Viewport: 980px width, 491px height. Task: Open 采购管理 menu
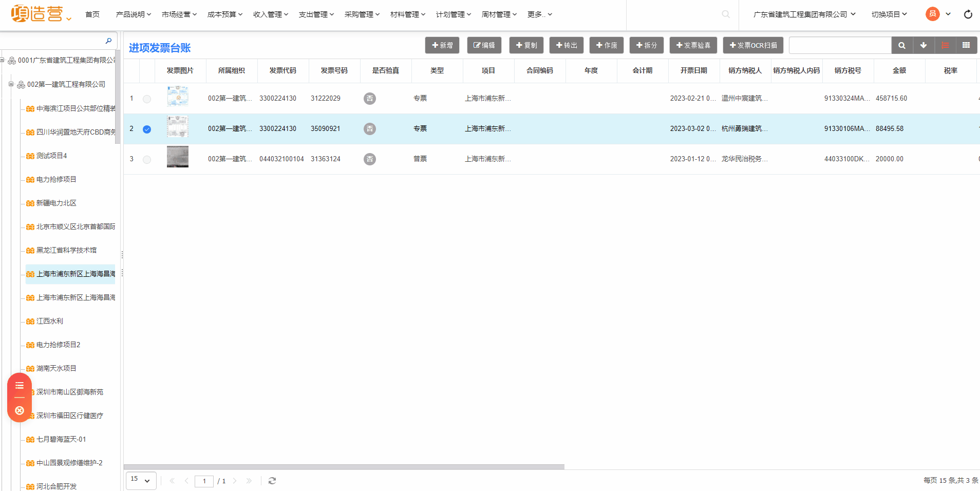coord(362,14)
